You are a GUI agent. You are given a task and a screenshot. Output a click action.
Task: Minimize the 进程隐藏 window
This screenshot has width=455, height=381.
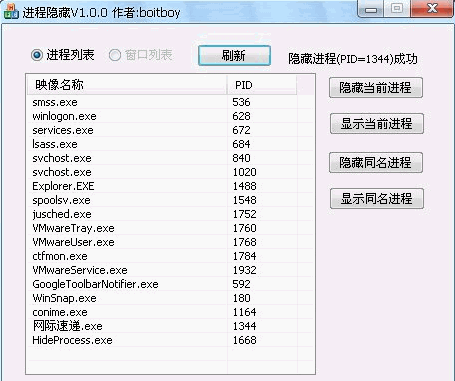pyautogui.click(x=371, y=9)
